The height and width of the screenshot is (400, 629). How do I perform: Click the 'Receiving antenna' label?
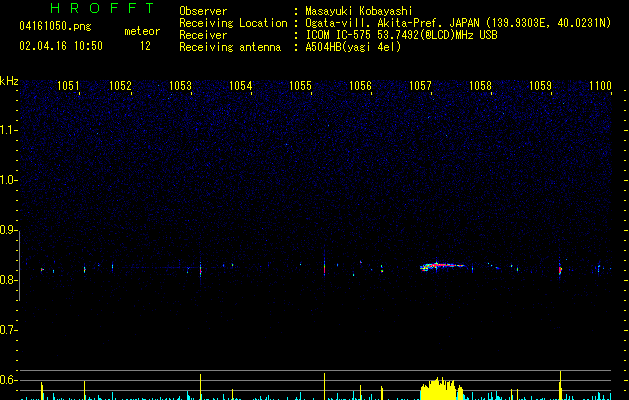click(x=230, y=47)
